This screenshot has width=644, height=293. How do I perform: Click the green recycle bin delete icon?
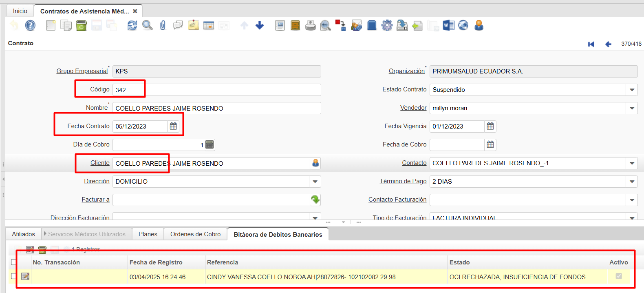coord(81,26)
